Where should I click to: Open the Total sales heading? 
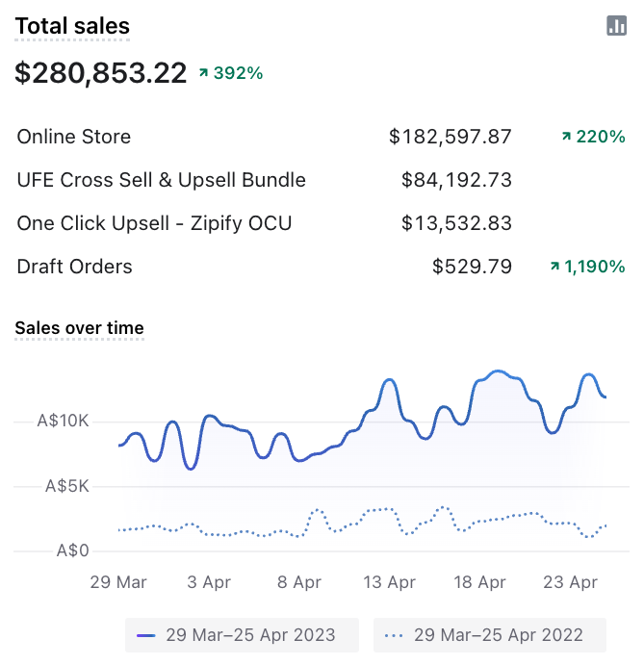click(x=72, y=27)
